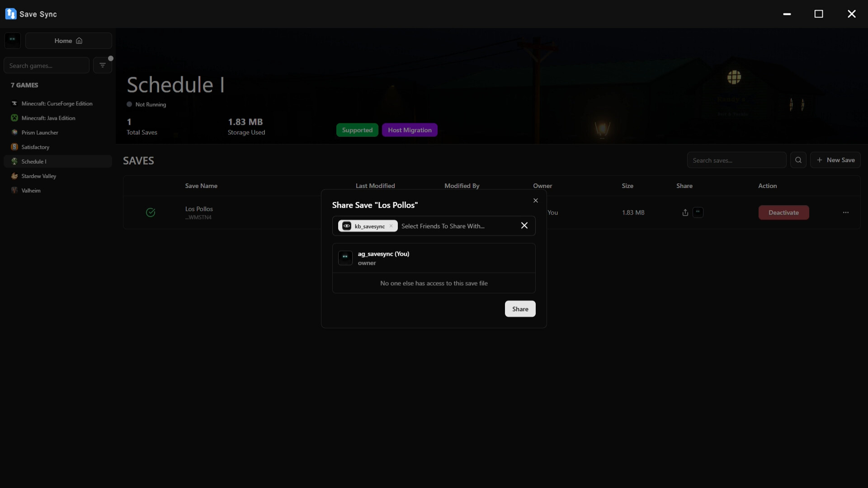Open the three-dots action menu on Los Pollos
868x488 pixels.
845,212
